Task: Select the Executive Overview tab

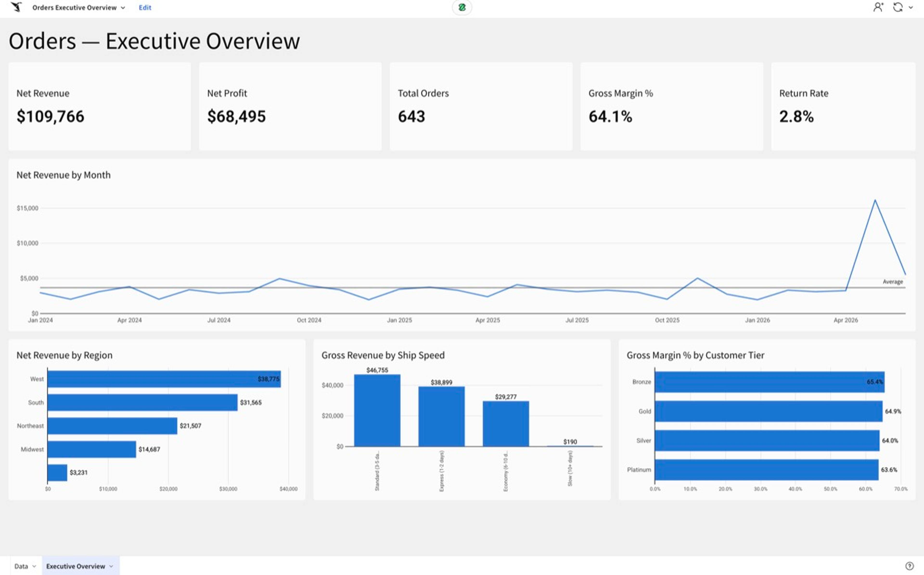Action: point(76,566)
